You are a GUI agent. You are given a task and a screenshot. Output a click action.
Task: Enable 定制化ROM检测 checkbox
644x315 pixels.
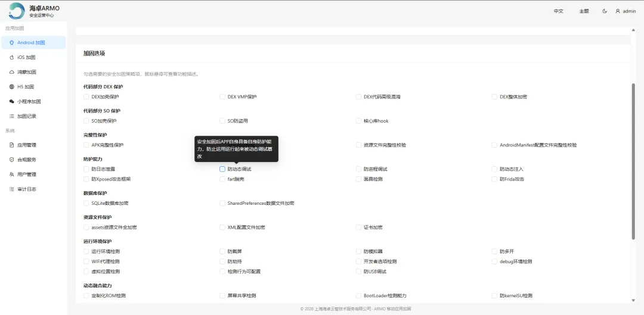coord(86,296)
